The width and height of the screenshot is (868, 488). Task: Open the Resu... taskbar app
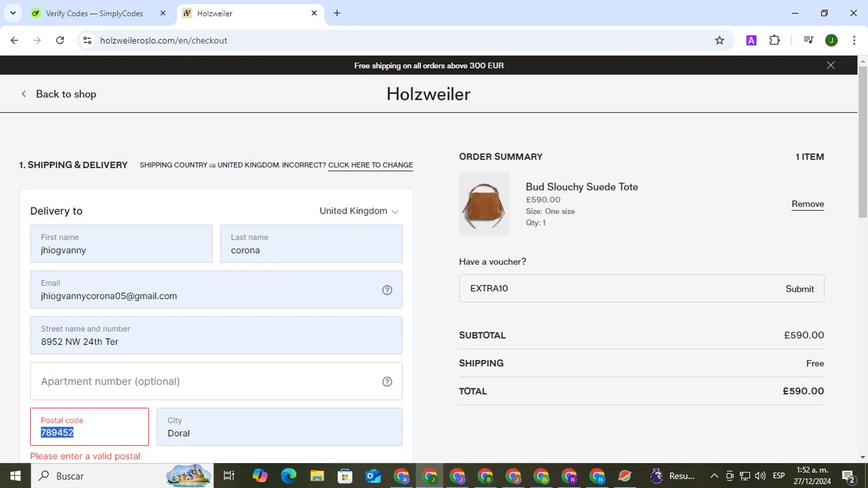(x=672, y=476)
